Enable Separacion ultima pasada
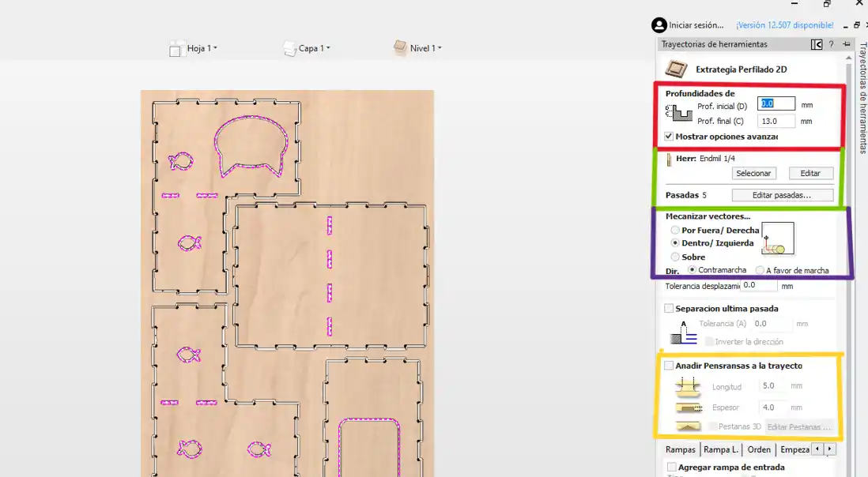 668,308
